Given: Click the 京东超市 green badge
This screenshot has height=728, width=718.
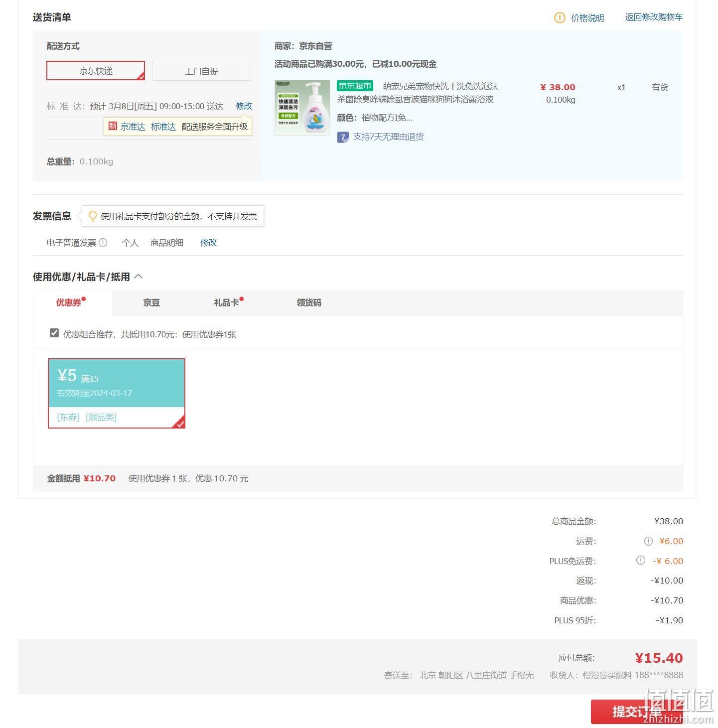Looking at the screenshot, I should coord(355,86).
